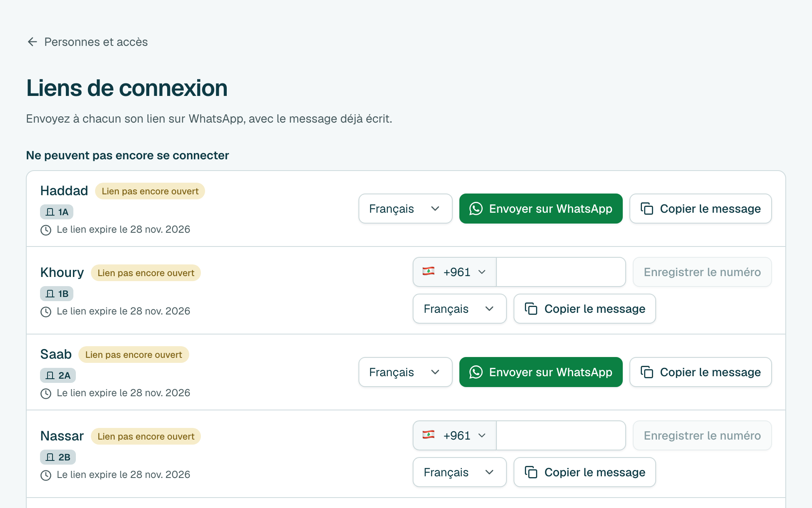Click Lebanon flag in Khoury row
The height and width of the screenshot is (508, 812).
coord(429,272)
